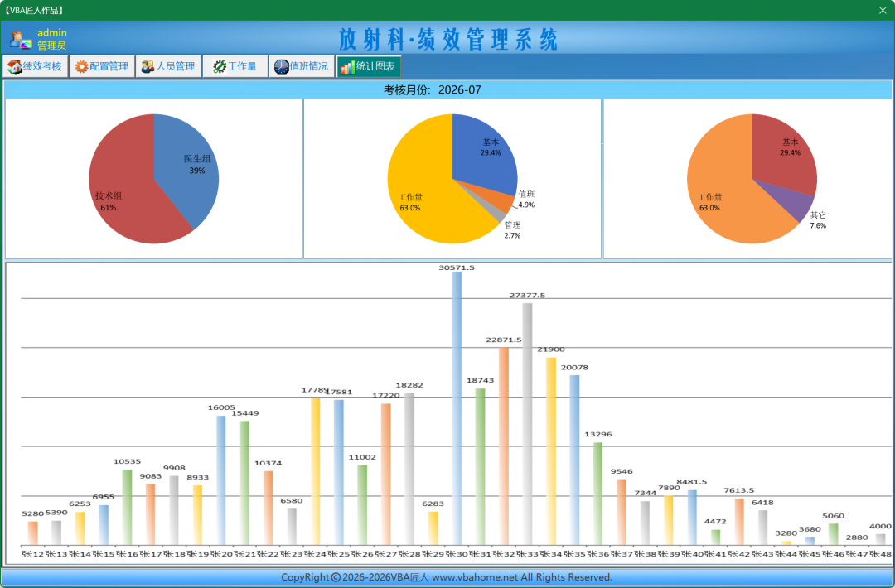Click the 管理员 role label
The width and height of the screenshot is (895, 588).
click(52, 46)
